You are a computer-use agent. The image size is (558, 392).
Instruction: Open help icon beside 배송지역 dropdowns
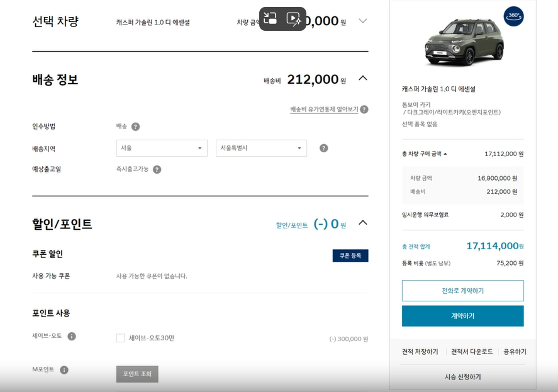323,148
